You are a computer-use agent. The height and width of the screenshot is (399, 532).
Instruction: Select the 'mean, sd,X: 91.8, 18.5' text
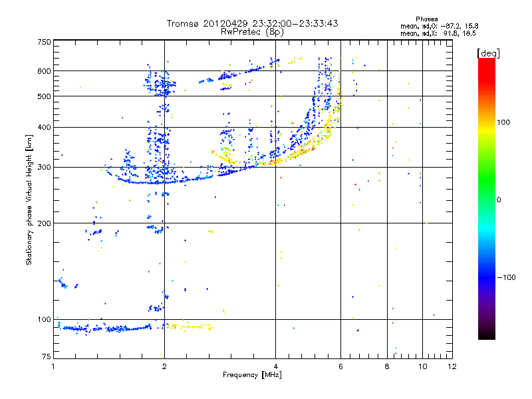point(438,33)
